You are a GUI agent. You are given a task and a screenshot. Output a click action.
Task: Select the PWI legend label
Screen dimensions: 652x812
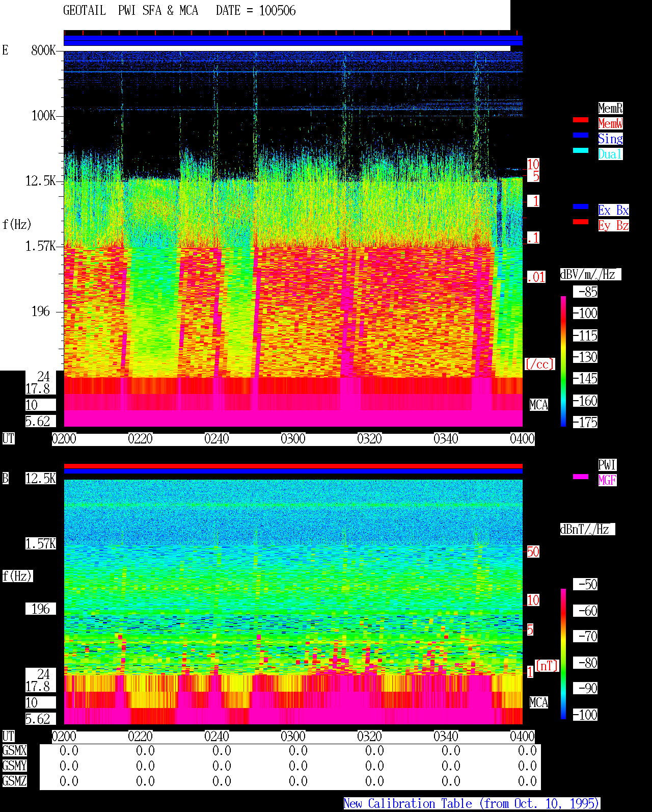coord(607,465)
